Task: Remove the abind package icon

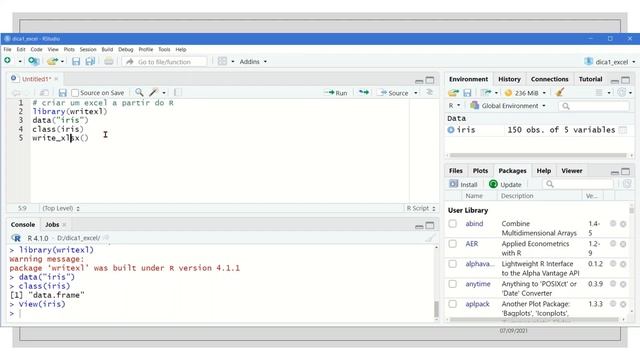Action: (623, 224)
